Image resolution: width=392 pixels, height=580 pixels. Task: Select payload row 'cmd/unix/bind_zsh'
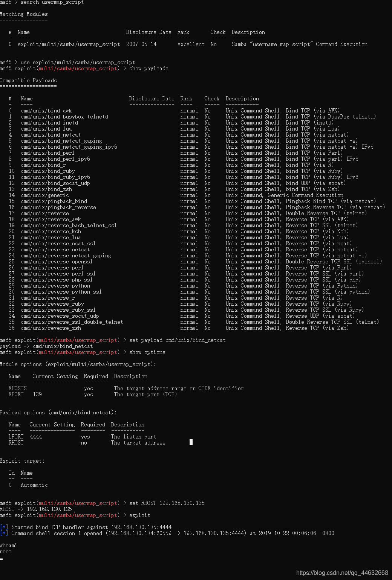point(174,189)
